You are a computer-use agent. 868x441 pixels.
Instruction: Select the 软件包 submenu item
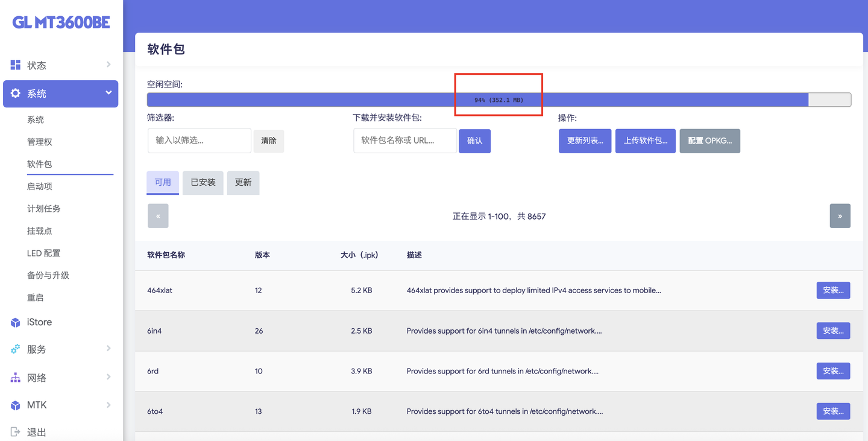(x=40, y=164)
